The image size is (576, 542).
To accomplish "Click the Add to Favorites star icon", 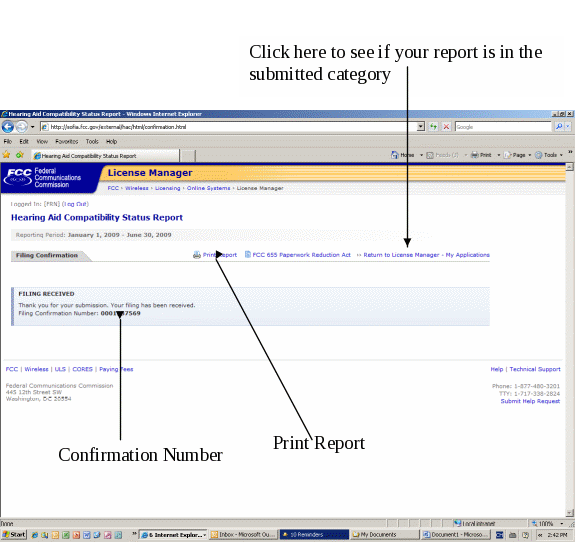I will pos(20,155).
